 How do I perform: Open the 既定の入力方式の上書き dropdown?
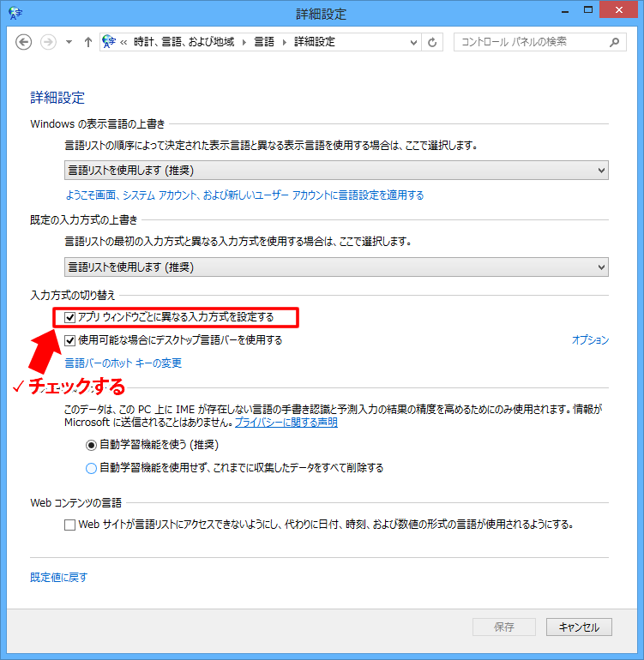pyautogui.click(x=336, y=267)
